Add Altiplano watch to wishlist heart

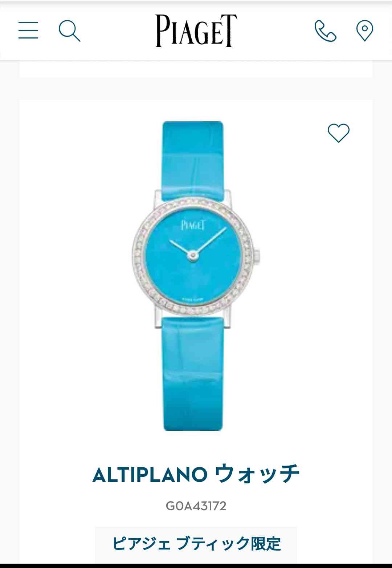pos(338,133)
